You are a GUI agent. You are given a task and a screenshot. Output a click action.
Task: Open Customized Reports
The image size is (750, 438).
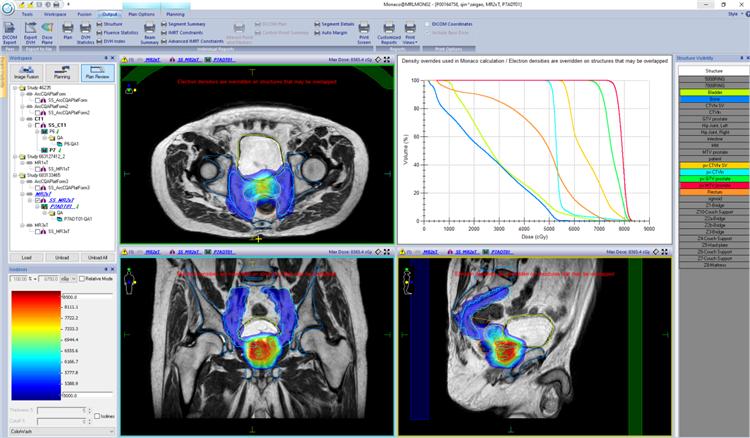[389, 33]
